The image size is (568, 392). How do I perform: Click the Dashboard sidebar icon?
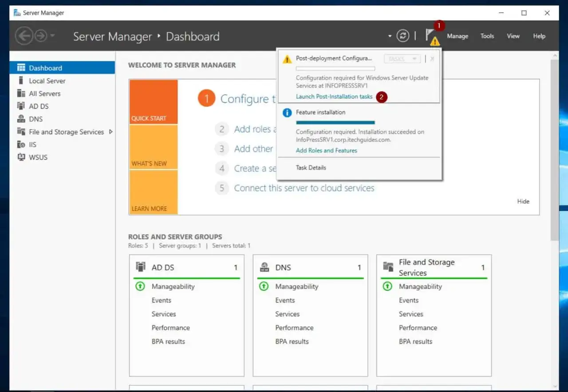pos(21,68)
